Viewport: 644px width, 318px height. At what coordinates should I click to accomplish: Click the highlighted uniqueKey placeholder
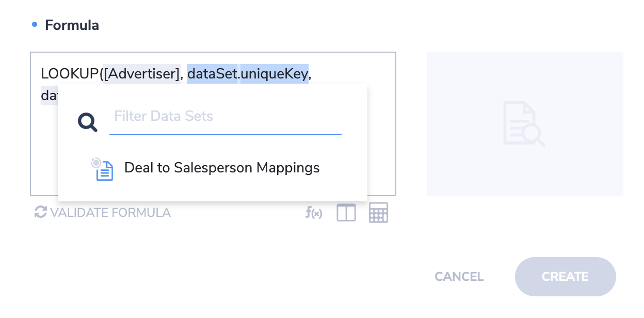[275, 74]
